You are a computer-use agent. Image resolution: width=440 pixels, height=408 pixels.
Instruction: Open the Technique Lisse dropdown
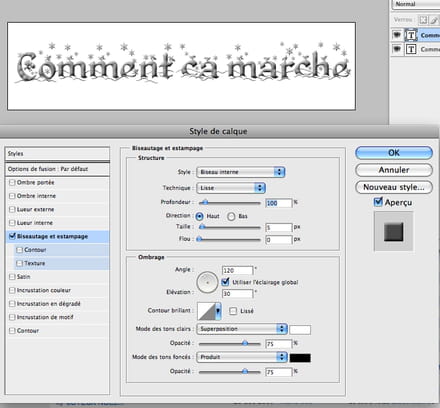click(231, 188)
